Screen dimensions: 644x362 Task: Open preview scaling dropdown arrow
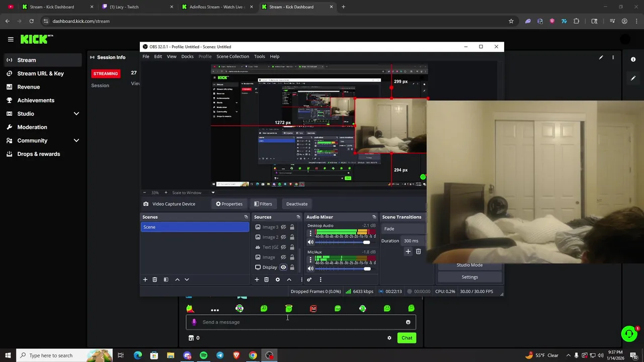click(x=213, y=193)
